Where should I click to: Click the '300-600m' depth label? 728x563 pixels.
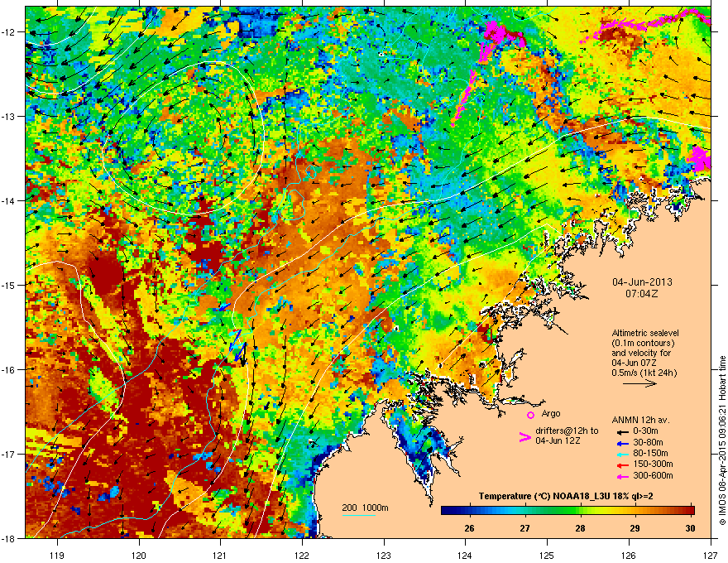click(653, 476)
